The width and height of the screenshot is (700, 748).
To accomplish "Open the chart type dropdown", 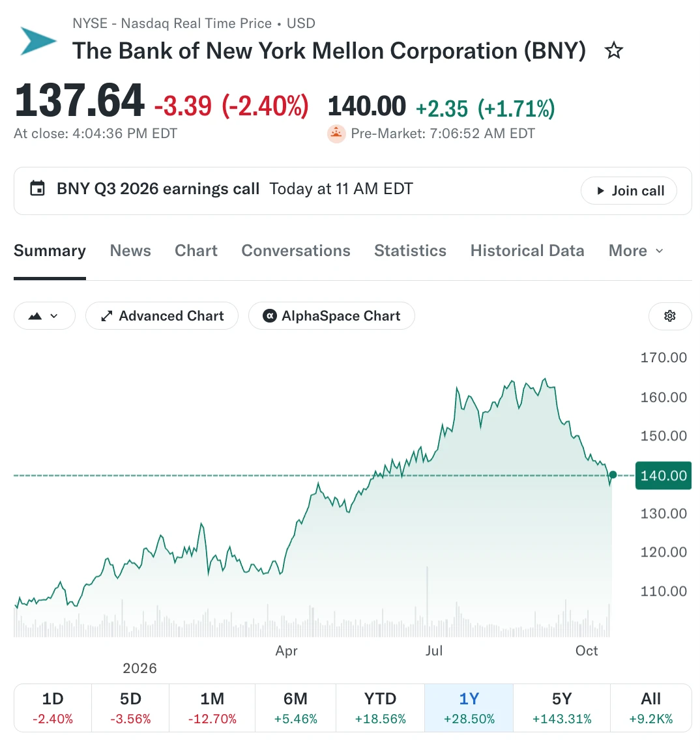I will (x=44, y=316).
